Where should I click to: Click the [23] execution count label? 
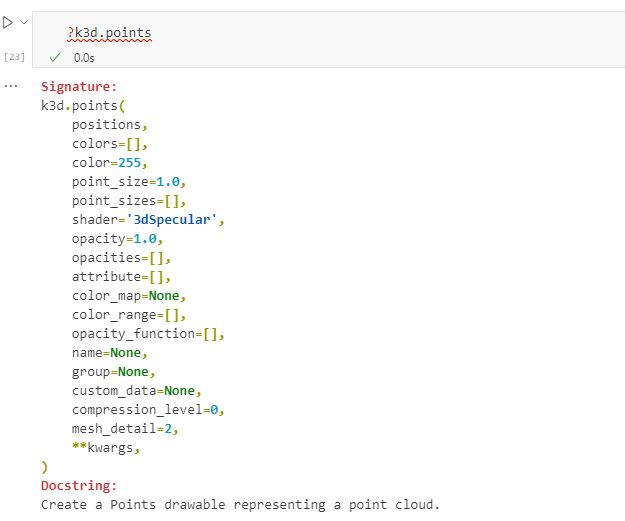coord(14,57)
